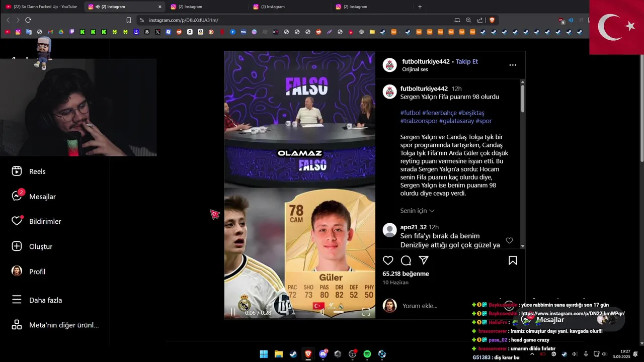The image size is (644, 362).
Task: Click Takip Et to follow
Action: coord(467,61)
